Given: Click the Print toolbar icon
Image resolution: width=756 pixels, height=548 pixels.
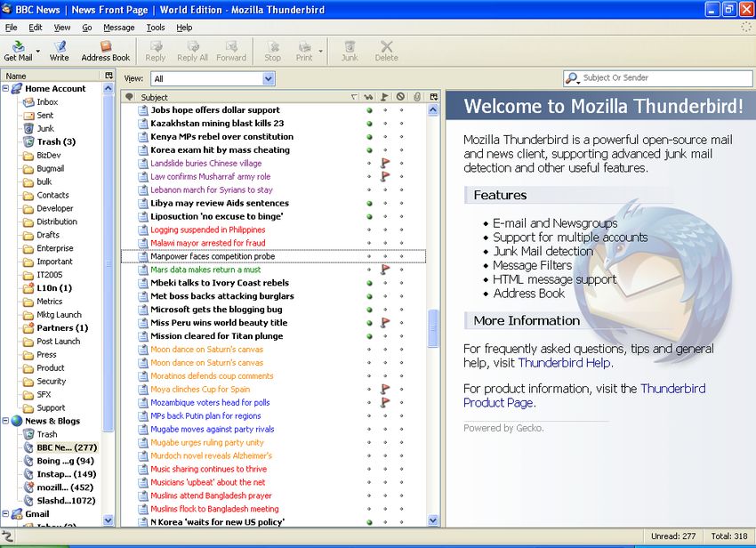Looking at the screenshot, I should [304, 51].
